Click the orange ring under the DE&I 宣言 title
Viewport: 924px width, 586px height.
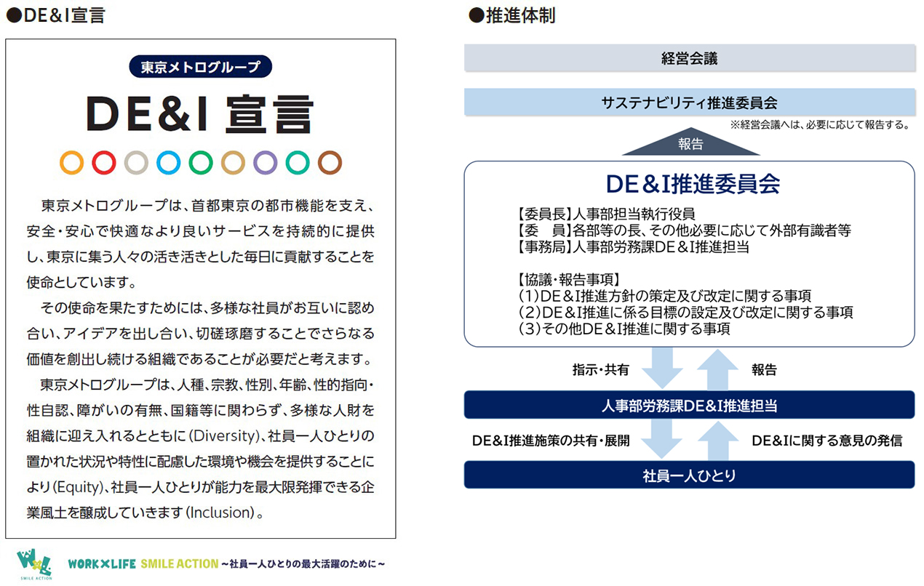tap(71, 162)
